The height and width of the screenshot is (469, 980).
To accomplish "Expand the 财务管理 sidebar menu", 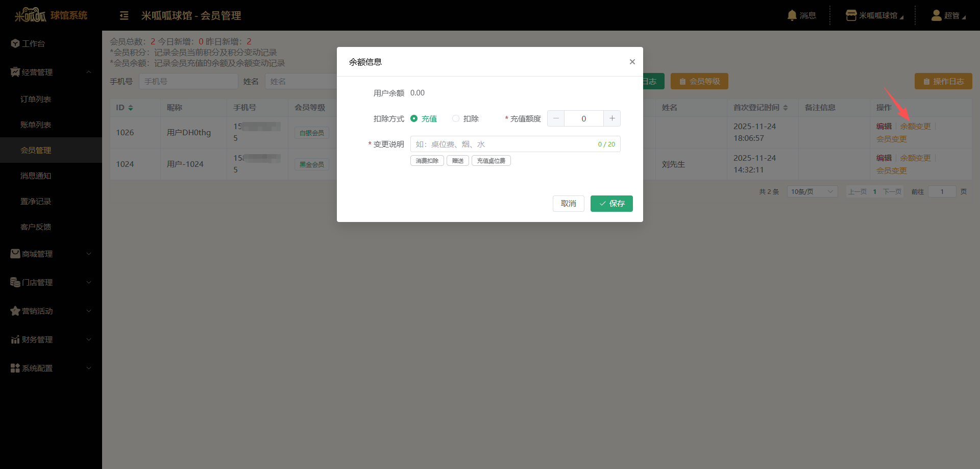I will [51, 339].
